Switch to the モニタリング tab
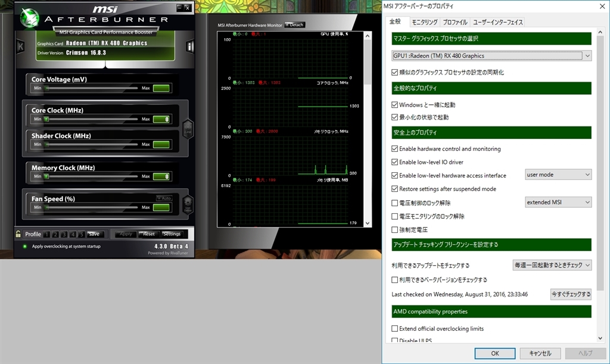Image resolution: width=610 pixels, height=364 pixels. (x=424, y=23)
